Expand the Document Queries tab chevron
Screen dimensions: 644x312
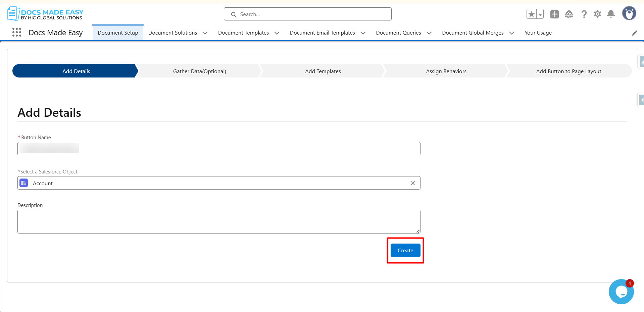point(429,33)
